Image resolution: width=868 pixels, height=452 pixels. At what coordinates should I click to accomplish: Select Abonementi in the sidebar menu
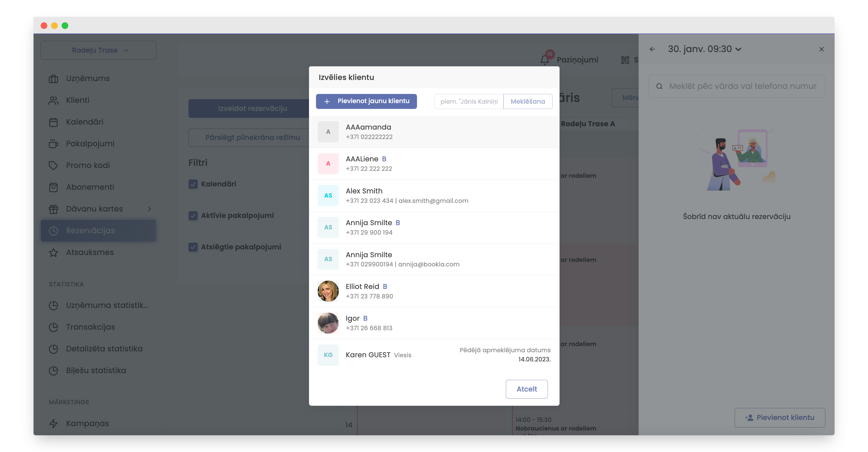click(90, 187)
